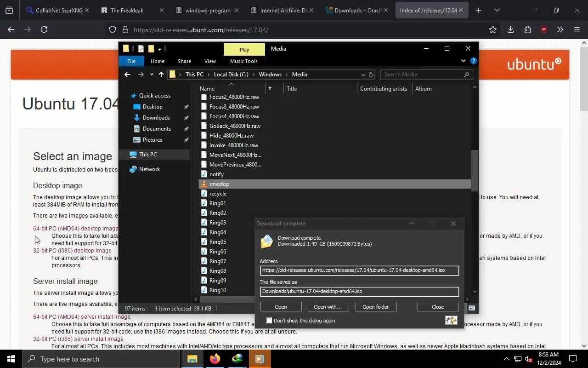Navigate back in File Explorer
This screenshot has width=588, height=368.
(x=127, y=75)
